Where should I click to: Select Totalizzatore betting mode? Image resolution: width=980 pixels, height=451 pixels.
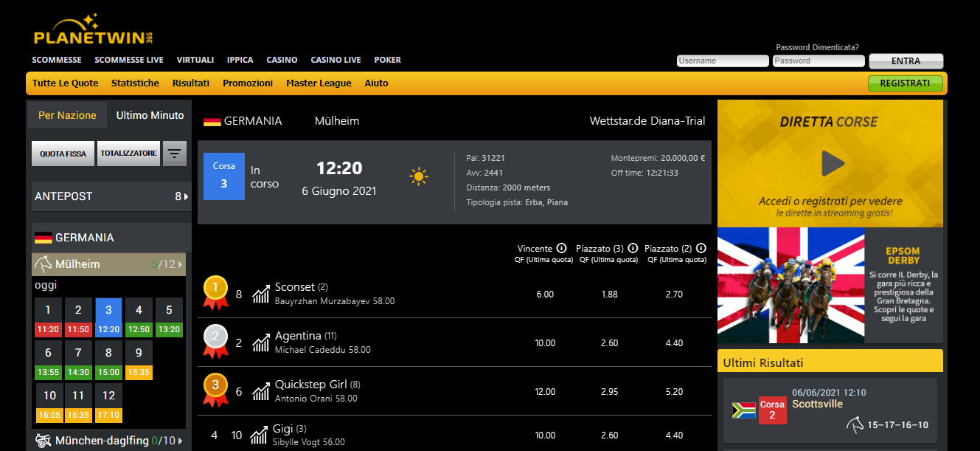128,154
